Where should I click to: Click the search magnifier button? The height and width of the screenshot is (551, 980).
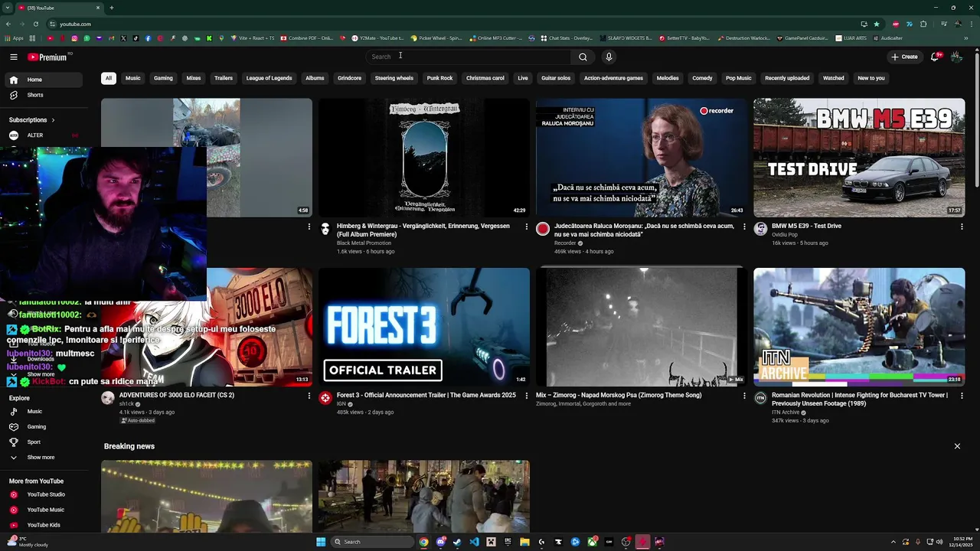point(583,57)
